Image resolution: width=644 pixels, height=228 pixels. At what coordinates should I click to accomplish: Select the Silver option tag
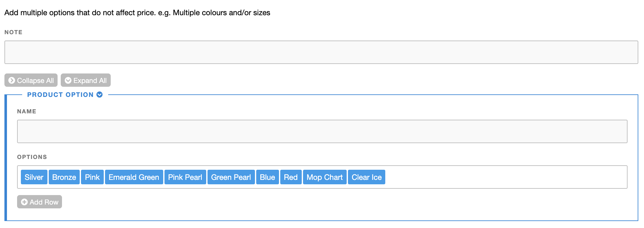[x=34, y=177]
